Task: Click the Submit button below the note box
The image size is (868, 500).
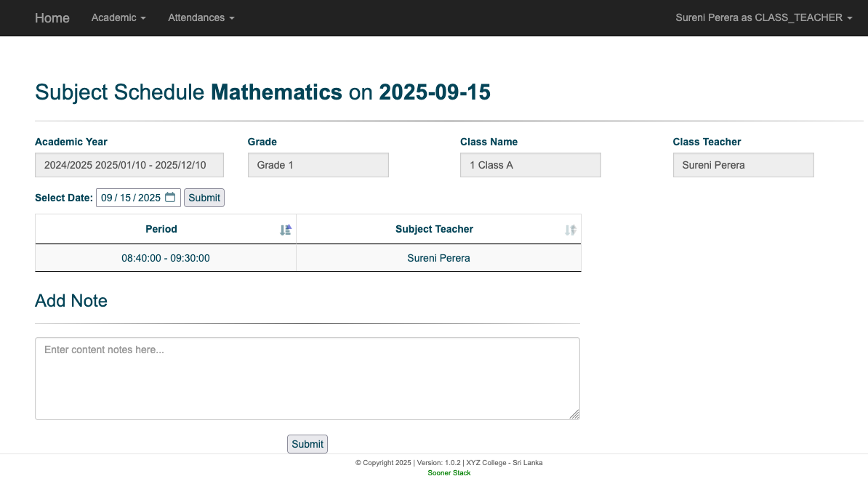Action: (308, 444)
